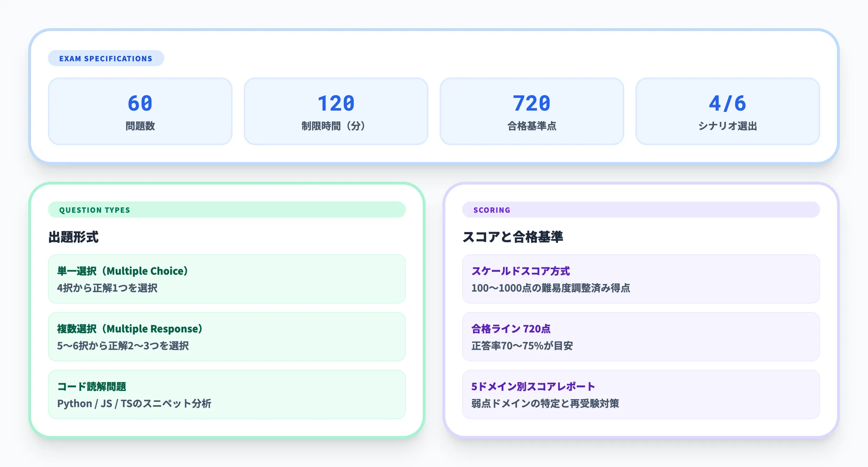Open the スケールドスコア方式 item
The width and height of the screenshot is (868, 467).
[641, 279]
